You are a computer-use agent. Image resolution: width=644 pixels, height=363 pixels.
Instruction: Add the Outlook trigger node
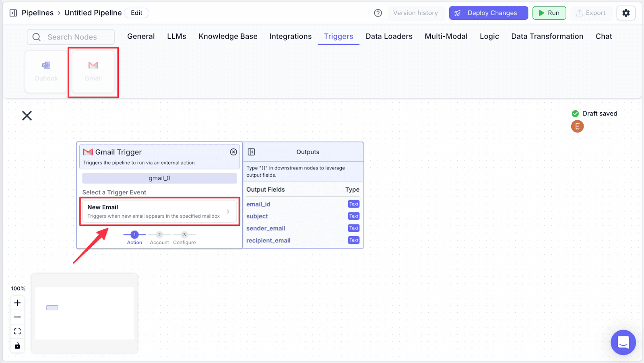46,72
